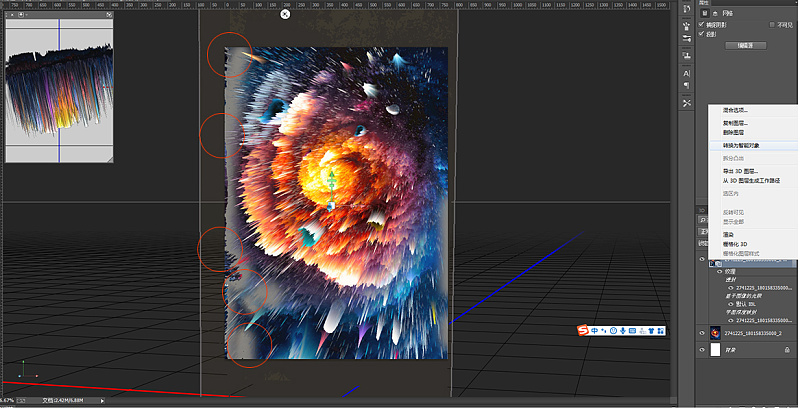Open the Paragraph panel icon
Viewport: 800px width, 409px height.
click(687, 86)
